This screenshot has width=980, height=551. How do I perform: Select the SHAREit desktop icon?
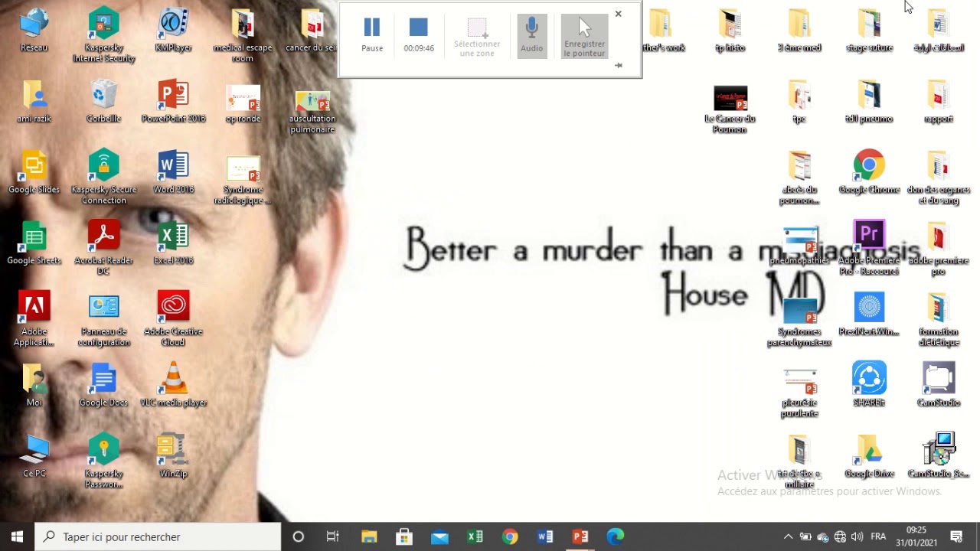[x=869, y=384]
